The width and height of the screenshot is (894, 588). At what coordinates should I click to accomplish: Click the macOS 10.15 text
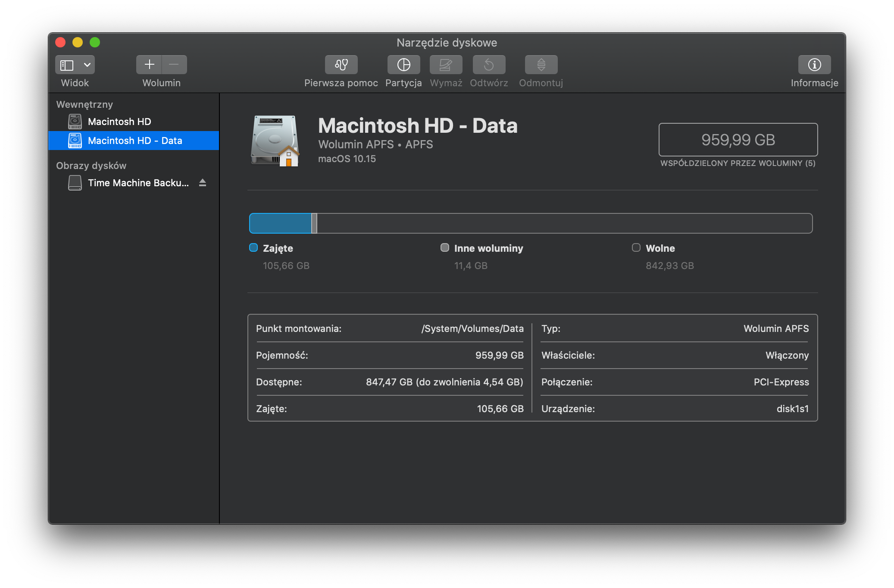347,159
